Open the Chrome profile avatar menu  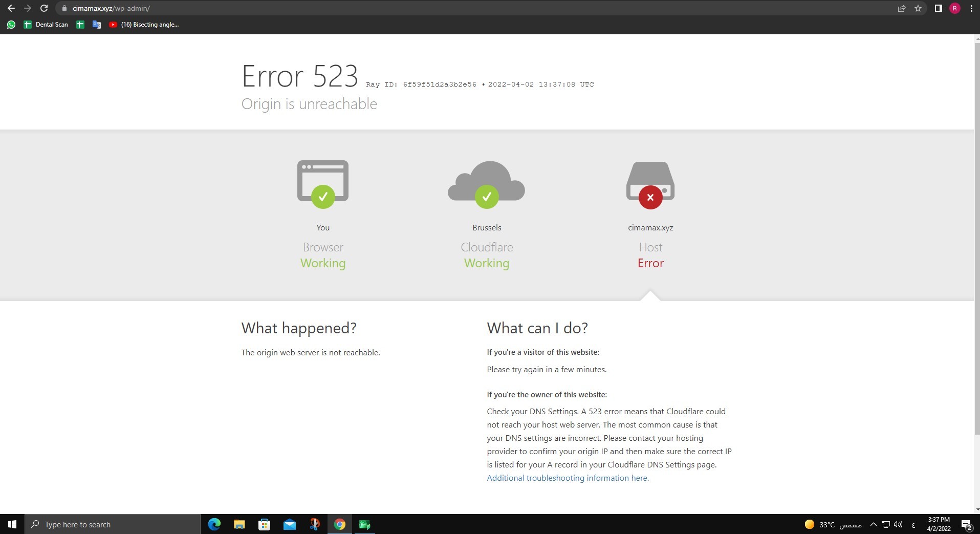click(954, 8)
